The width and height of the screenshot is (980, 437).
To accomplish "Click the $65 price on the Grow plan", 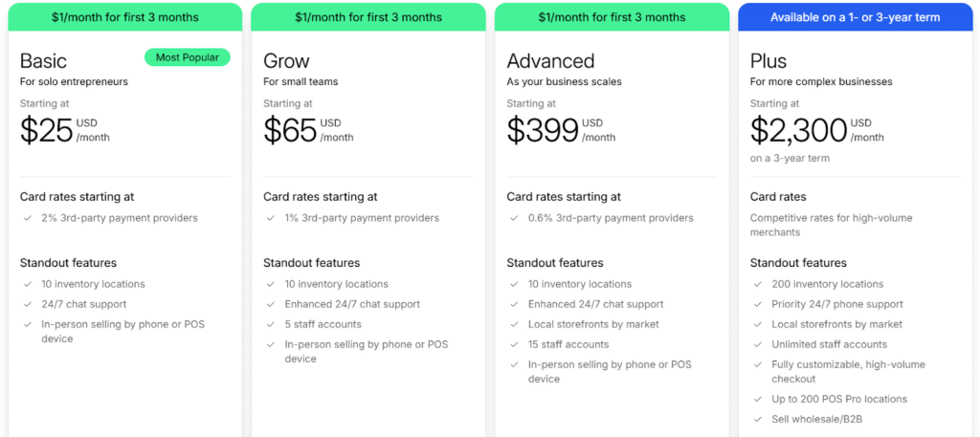I will tap(290, 130).
